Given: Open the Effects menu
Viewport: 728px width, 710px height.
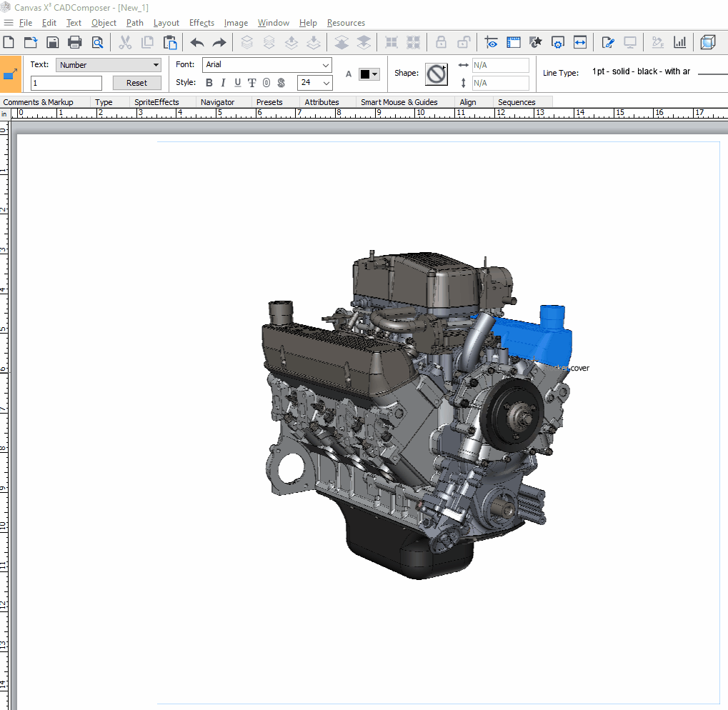Looking at the screenshot, I should pyautogui.click(x=201, y=23).
